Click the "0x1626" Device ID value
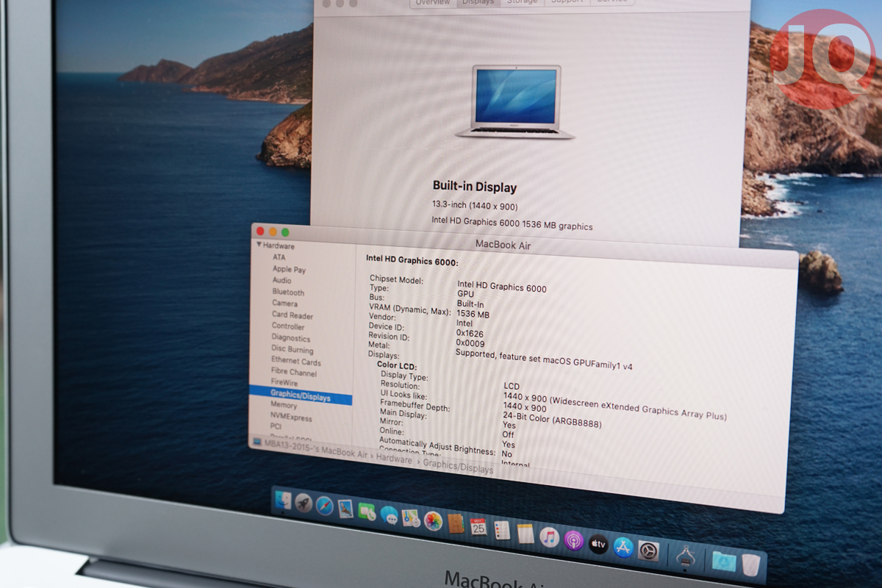The image size is (882, 588). [x=470, y=333]
